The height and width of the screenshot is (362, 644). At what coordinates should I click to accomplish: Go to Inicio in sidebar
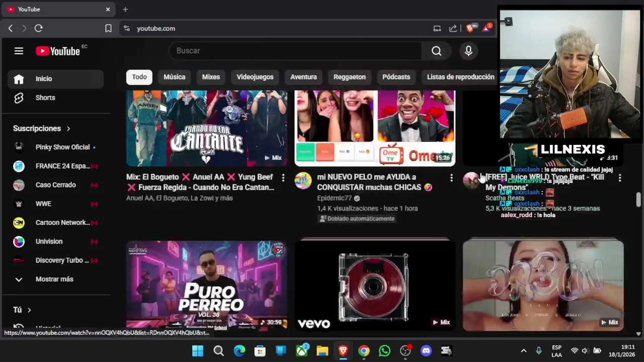tap(55, 79)
